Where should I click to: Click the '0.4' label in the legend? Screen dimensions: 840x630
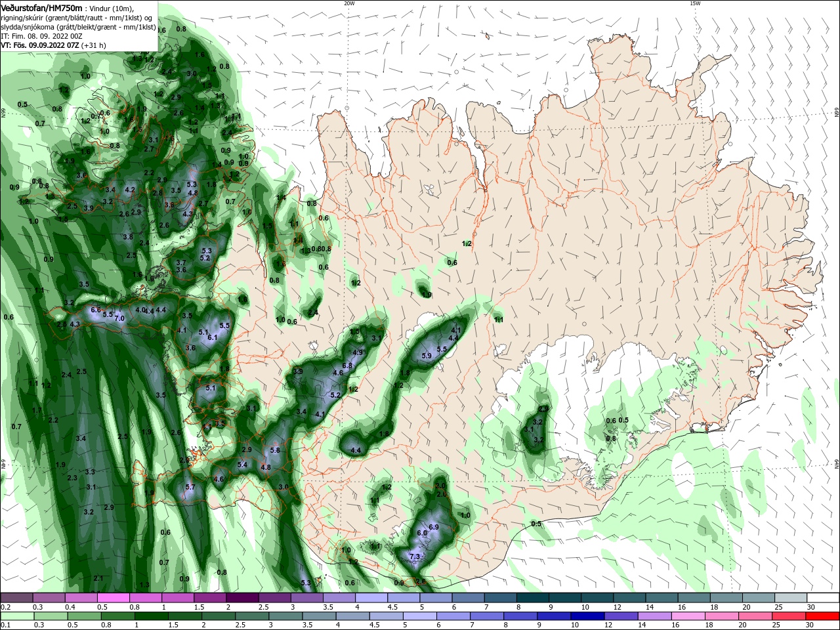coord(70,607)
